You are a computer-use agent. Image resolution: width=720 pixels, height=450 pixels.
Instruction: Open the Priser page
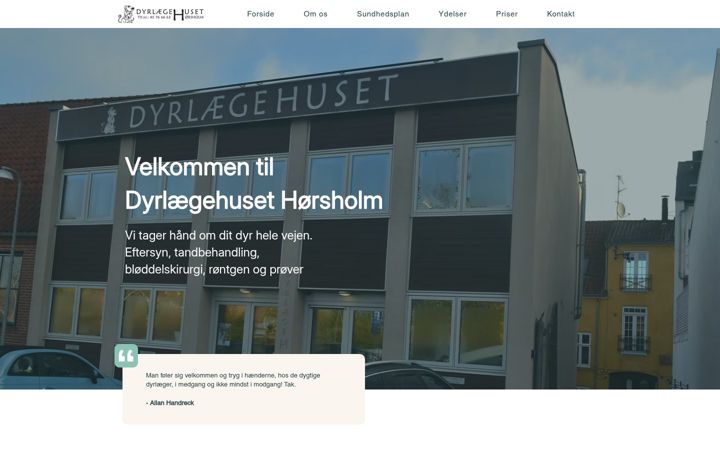[x=506, y=14]
